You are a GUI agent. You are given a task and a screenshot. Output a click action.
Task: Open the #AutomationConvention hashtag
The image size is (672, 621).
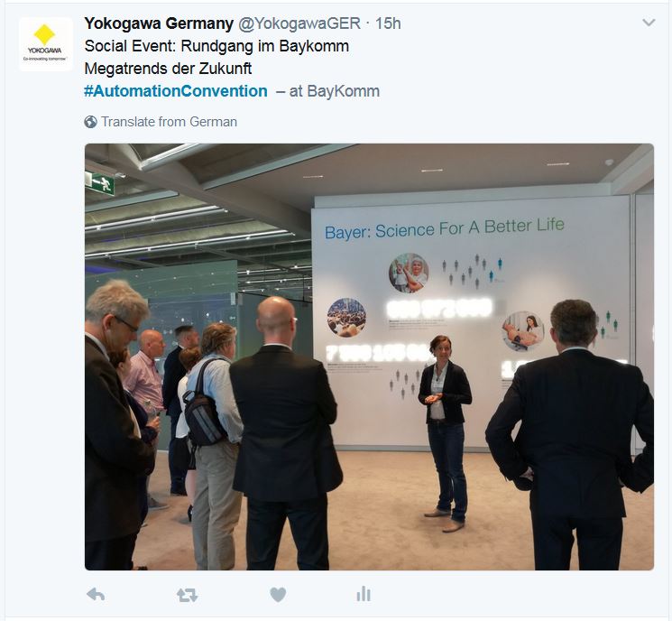pos(176,91)
